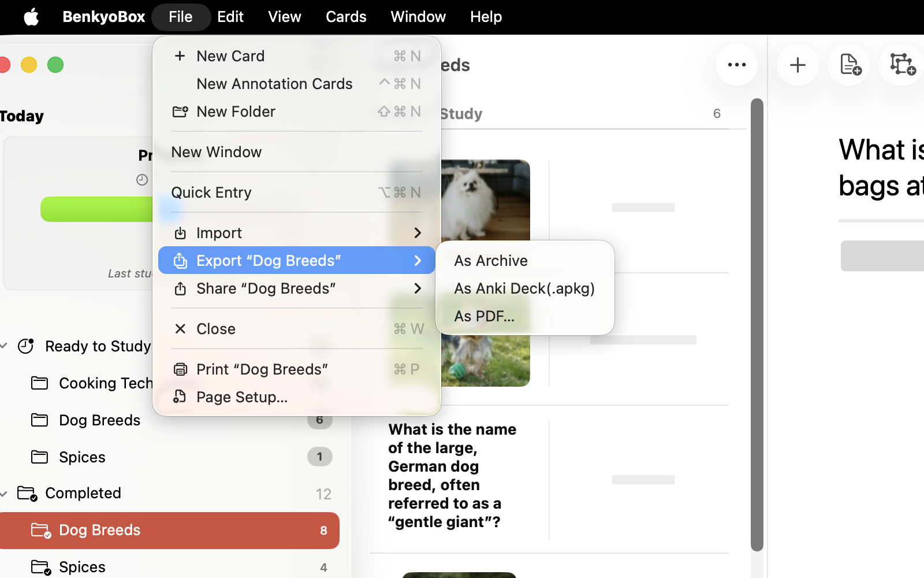Image resolution: width=924 pixels, height=578 pixels.
Task: Click the printer icon beside Print
Action: pos(180,369)
